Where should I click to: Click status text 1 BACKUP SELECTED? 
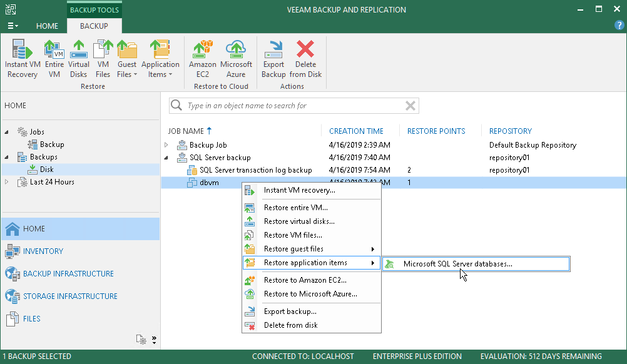click(37, 356)
